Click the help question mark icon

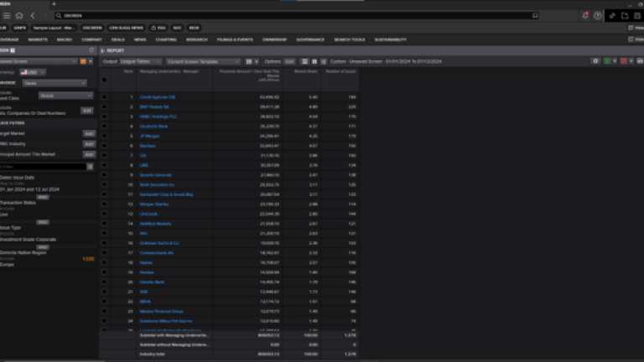click(597, 15)
